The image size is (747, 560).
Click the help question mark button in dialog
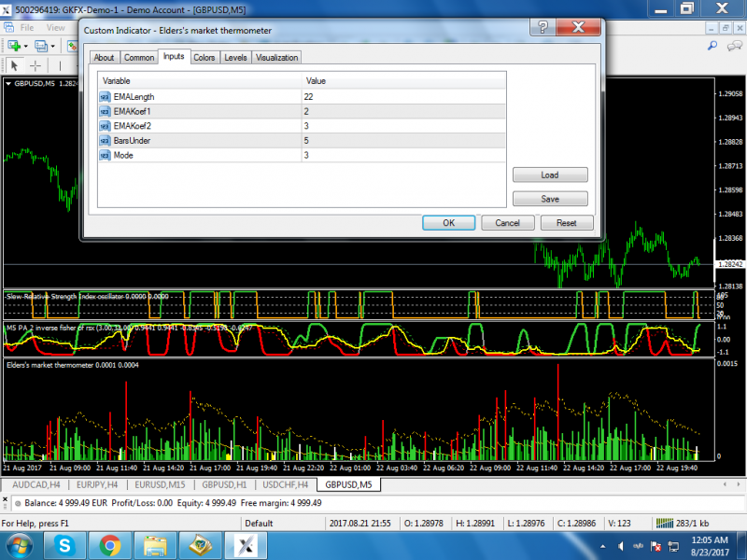point(543,27)
